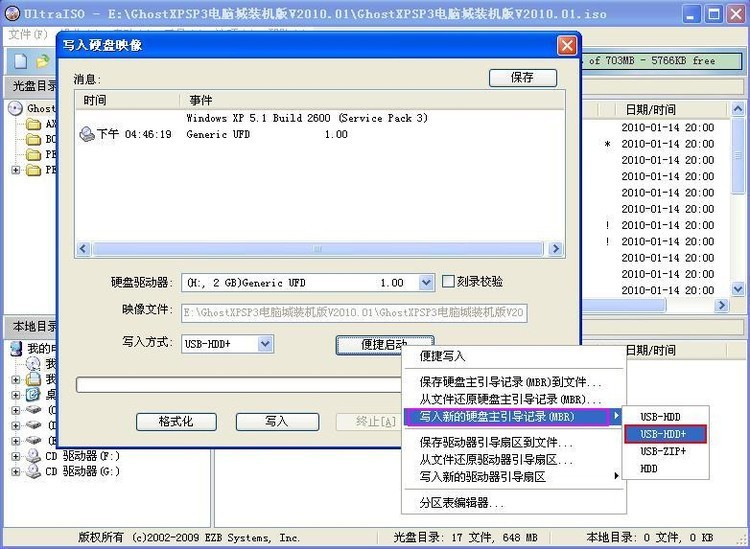Select CD 驱动器 (G:) drive icon
This screenshot has height=549, width=750.
(x=33, y=471)
